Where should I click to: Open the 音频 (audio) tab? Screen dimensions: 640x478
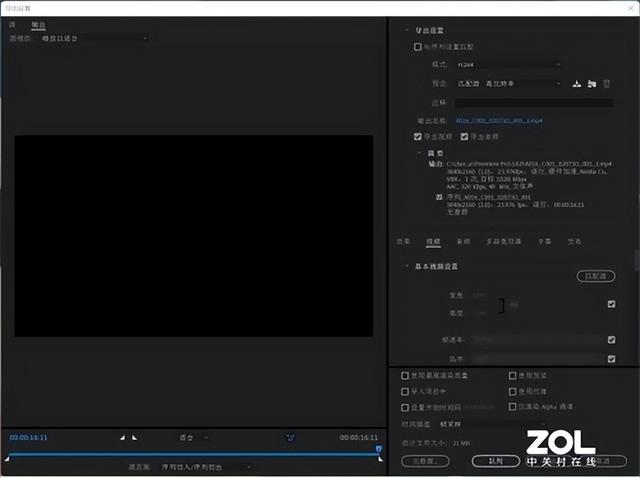[463, 242]
